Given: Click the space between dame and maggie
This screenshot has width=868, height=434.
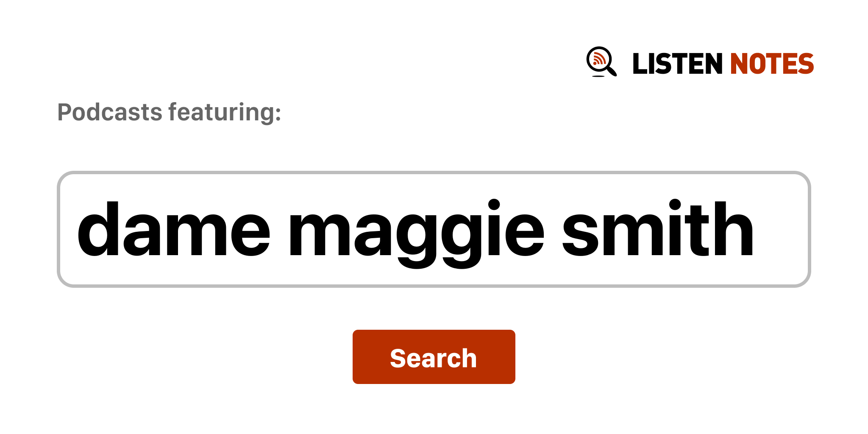Looking at the screenshot, I should click(x=280, y=229).
